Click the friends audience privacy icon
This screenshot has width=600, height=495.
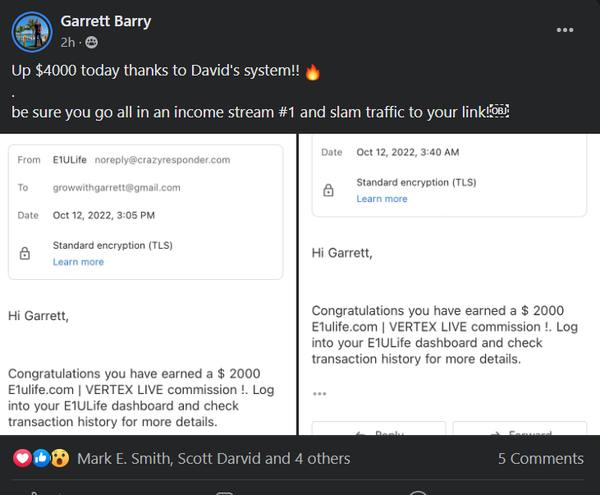pyautogui.click(x=92, y=43)
